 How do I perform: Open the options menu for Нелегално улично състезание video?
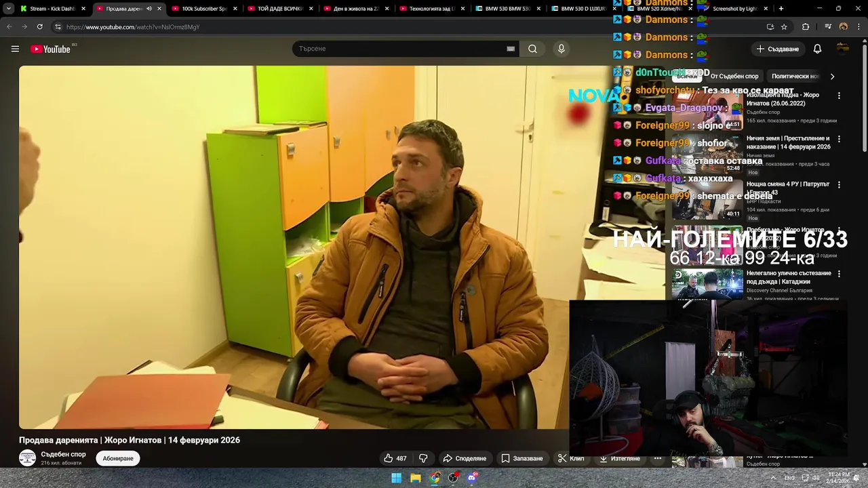tap(839, 274)
